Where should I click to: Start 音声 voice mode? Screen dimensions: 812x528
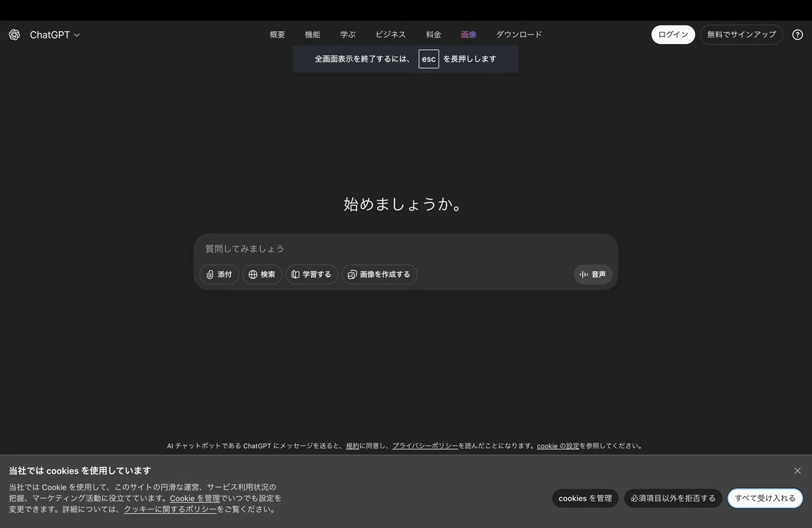[x=593, y=274]
